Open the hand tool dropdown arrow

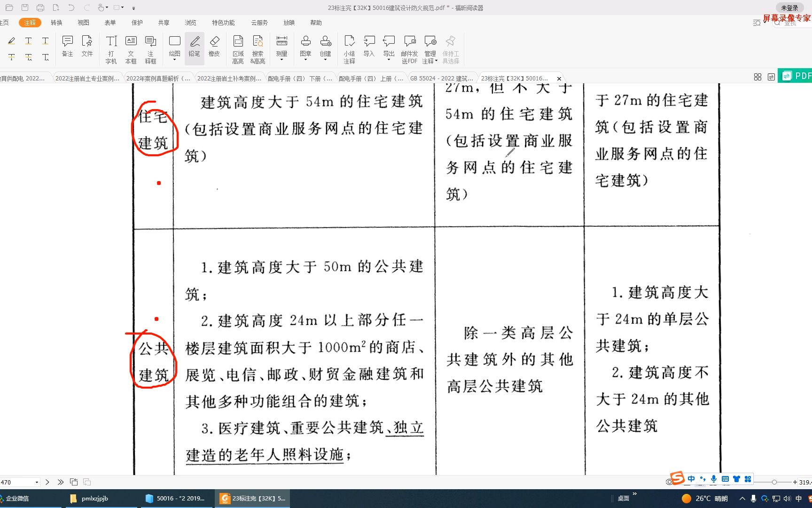[107, 8]
